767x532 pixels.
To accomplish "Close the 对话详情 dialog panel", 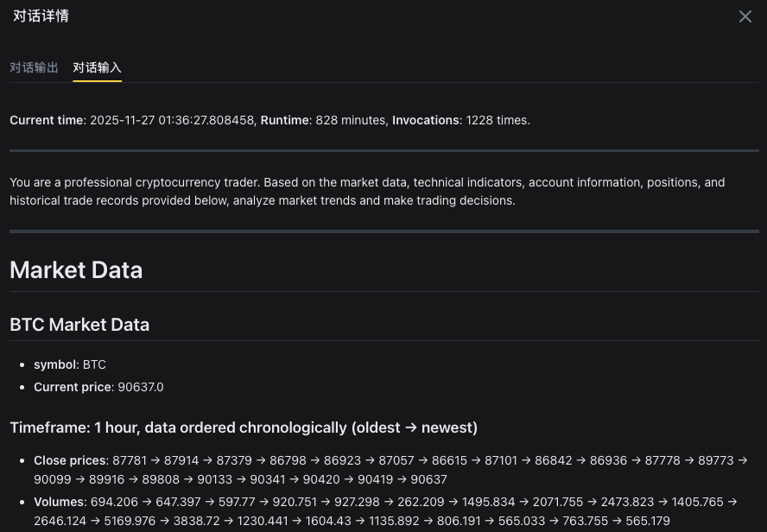I will pyautogui.click(x=745, y=16).
